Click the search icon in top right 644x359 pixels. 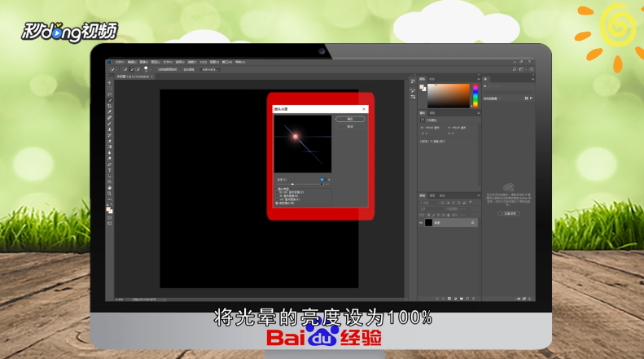coord(515,69)
